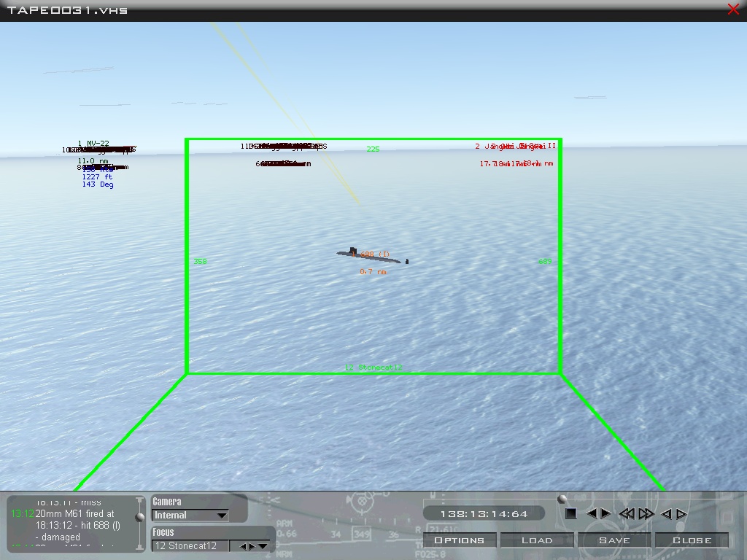747x560 pixels.
Task: Click the green 358 marker on the frame
Action: (200, 262)
